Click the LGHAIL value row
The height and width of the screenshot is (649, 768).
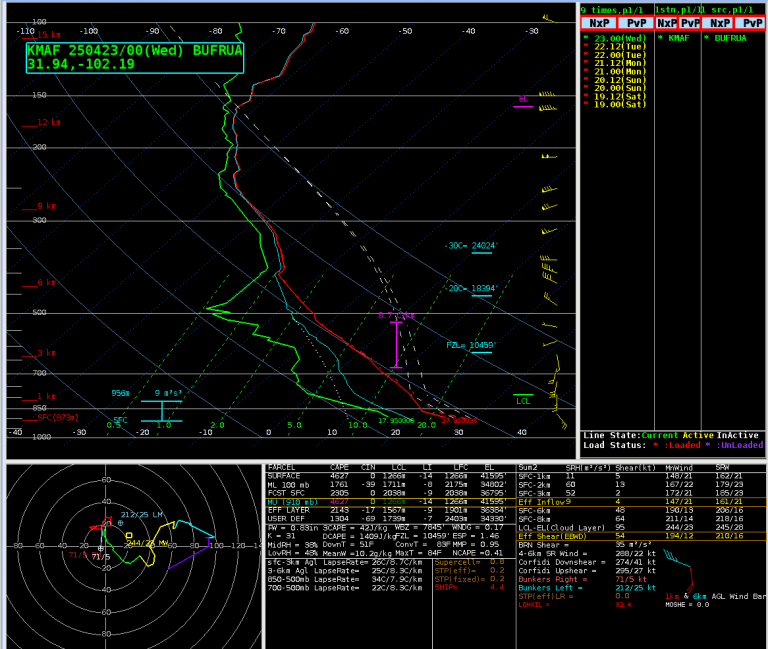(x=574, y=605)
